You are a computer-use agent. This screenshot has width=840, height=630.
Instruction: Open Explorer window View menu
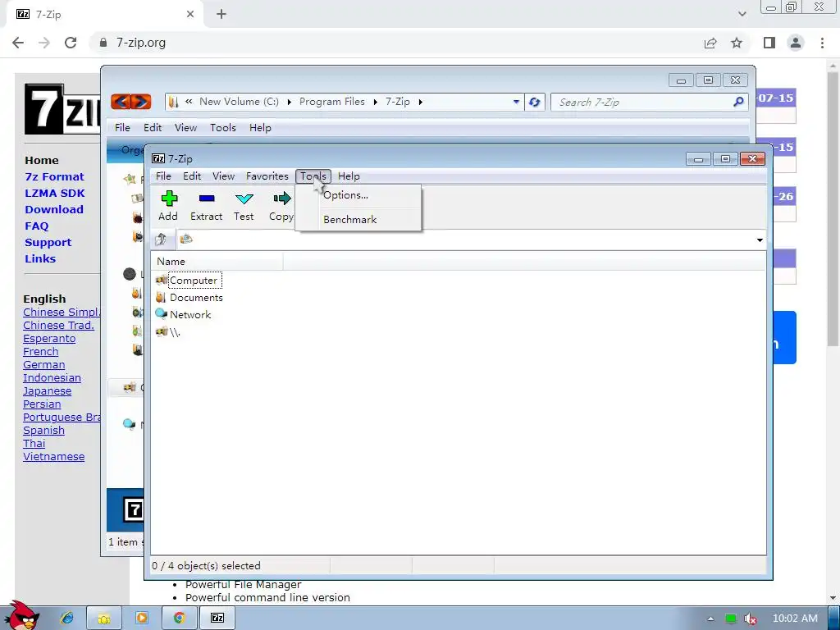(185, 127)
